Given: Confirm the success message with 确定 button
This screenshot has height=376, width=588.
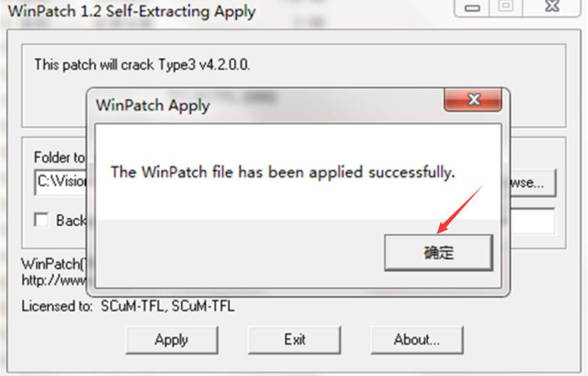Looking at the screenshot, I should tap(439, 252).
